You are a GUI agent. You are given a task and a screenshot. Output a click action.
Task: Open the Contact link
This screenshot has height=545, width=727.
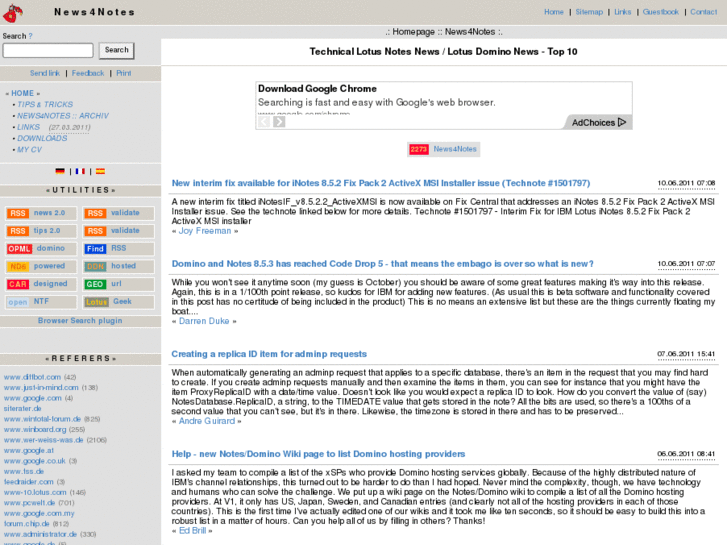pos(703,12)
